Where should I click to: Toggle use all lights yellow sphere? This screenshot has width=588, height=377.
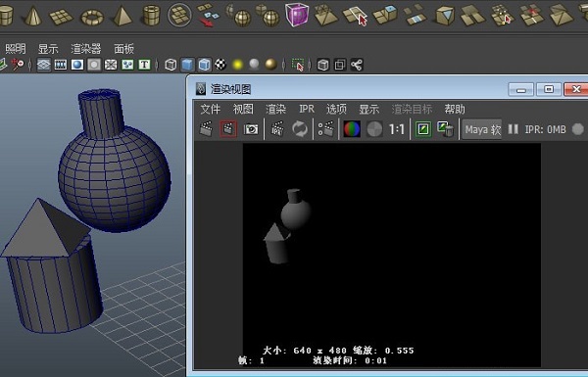point(237,65)
